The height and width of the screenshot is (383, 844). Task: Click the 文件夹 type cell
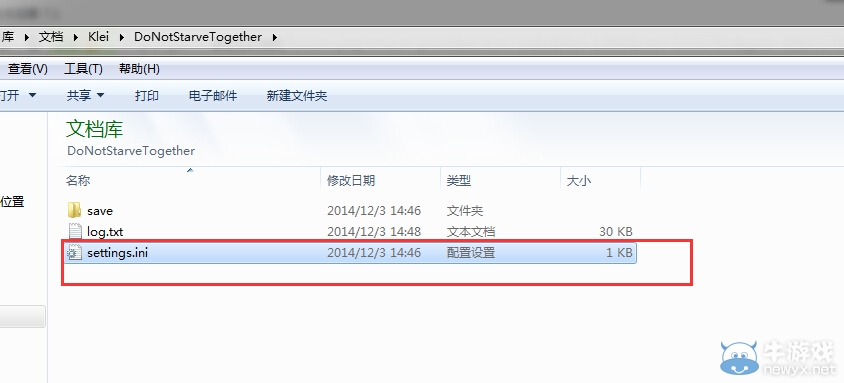(x=465, y=211)
